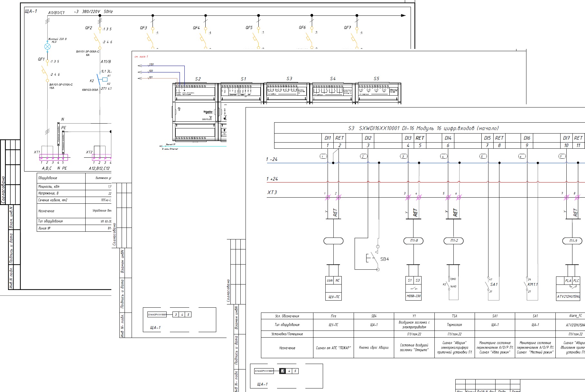Select the 'Усл. Обозначения' table header
585x392 pixels.
[287, 316]
